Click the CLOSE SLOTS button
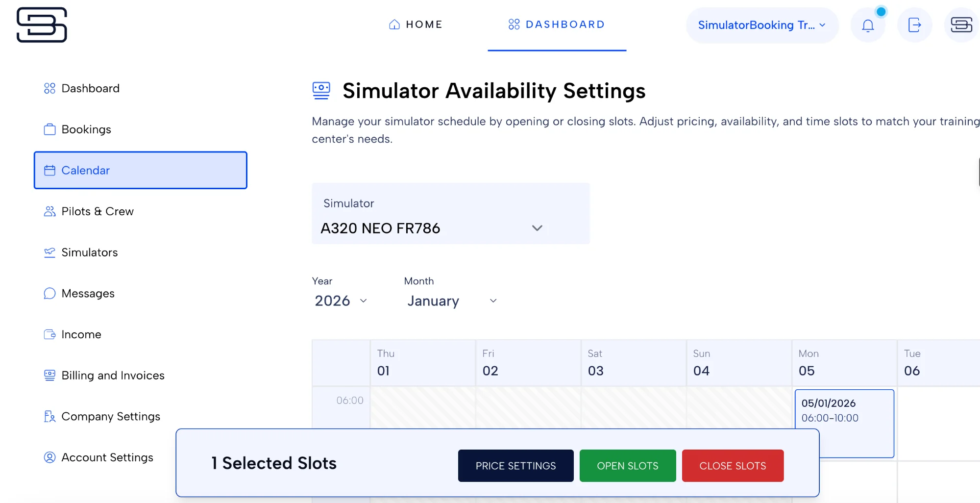The width and height of the screenshot is (980, 503). (x=733, y=466)
